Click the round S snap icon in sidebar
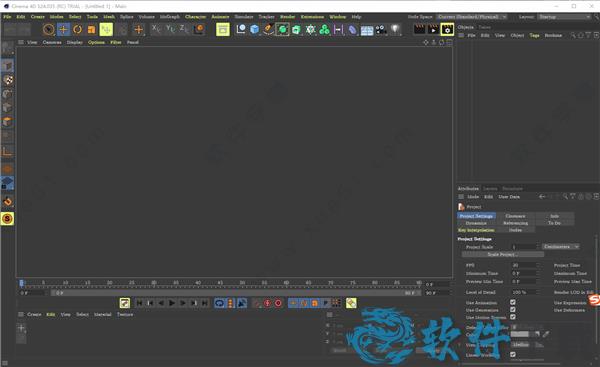 click(7, 219)
